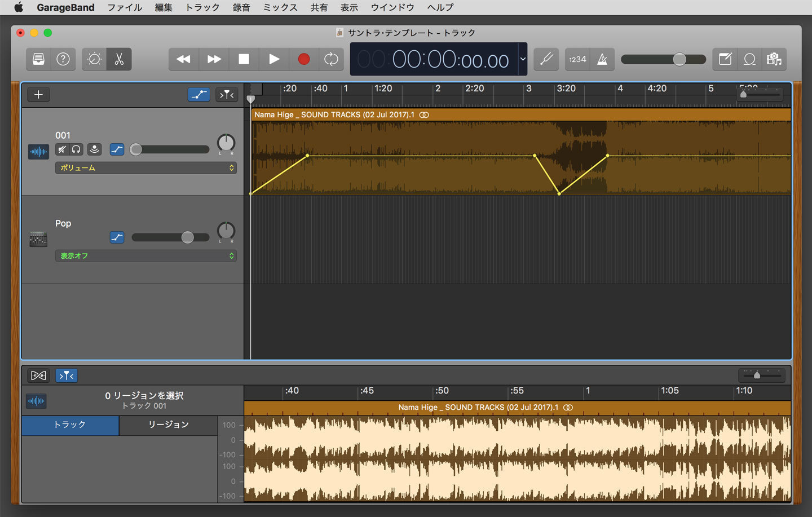Viewport: 812px width, 517px height.
Task: Click the Pop track keyboard icon
Action: [38, 239]
